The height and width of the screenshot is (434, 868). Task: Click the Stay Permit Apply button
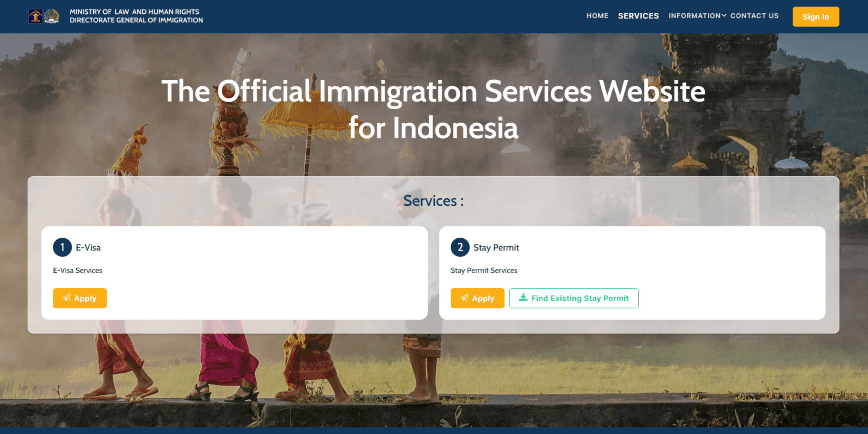click(x=477, y=298)
